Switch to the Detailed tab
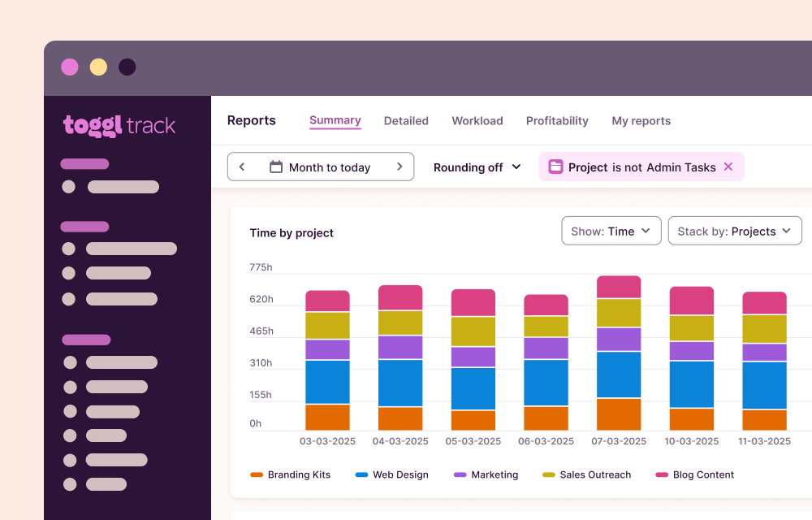The height and width of the screenshot is (520, 812). coord(406,120)
